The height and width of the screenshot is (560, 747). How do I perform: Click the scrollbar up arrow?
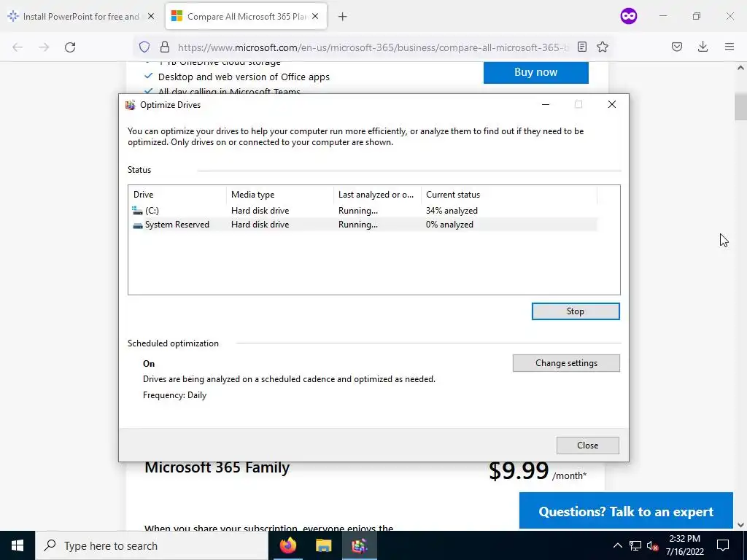[740, 68]
